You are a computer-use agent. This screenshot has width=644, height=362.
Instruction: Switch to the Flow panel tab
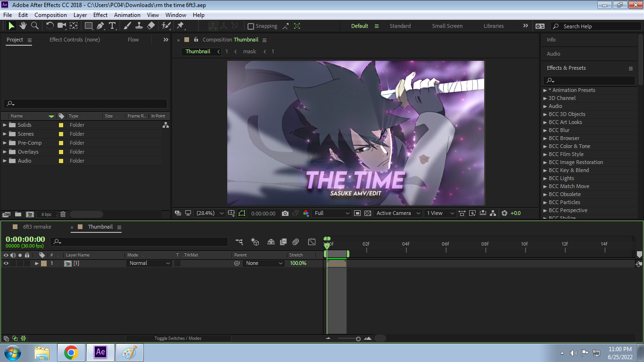pyautogui.click(x=133, y=40)
